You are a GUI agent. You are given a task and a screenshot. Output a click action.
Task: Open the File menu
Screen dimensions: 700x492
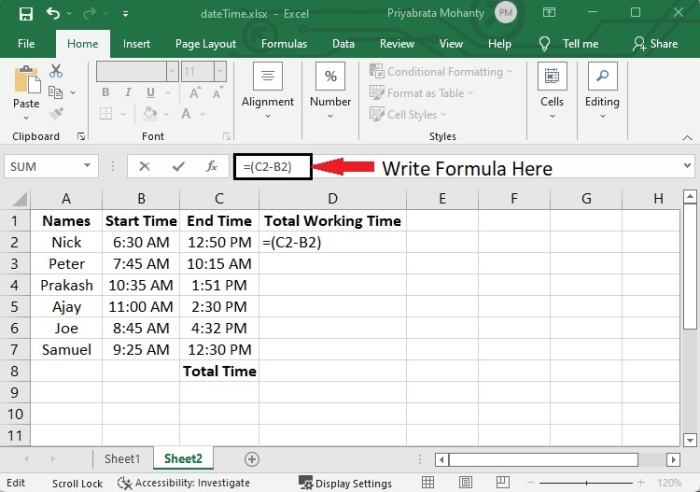click(x=26, y=44)
